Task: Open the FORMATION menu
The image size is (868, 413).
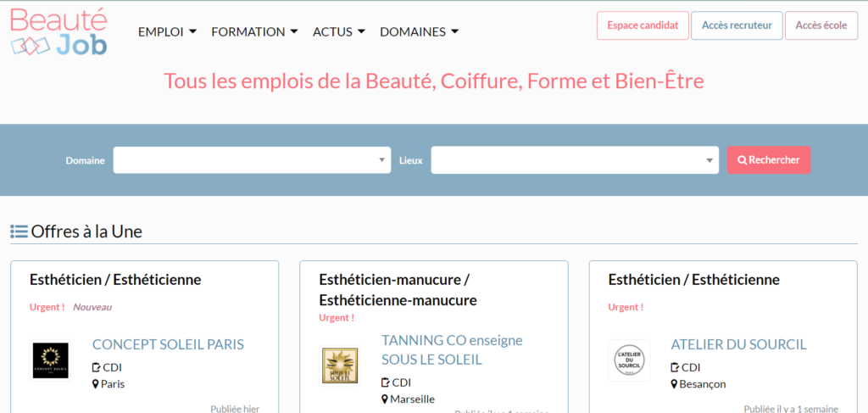Action: [254, 32]
